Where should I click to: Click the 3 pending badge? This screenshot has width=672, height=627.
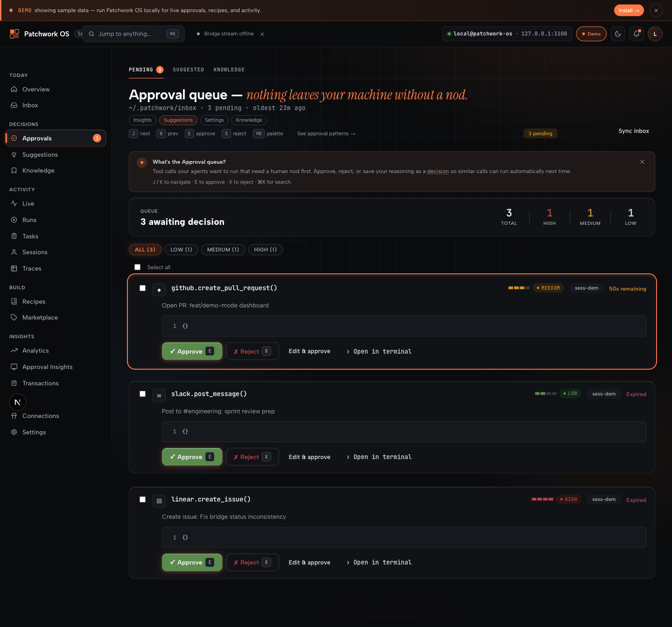(x=540, y=133)
